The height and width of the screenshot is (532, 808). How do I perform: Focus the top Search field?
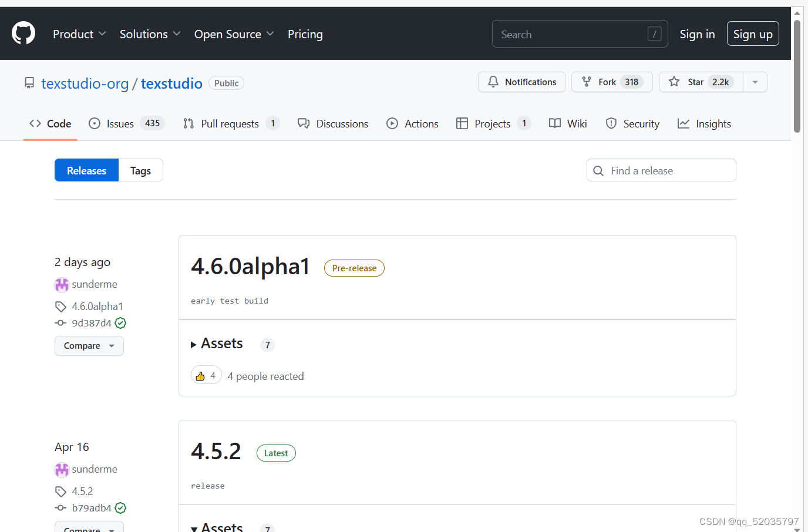580,34
